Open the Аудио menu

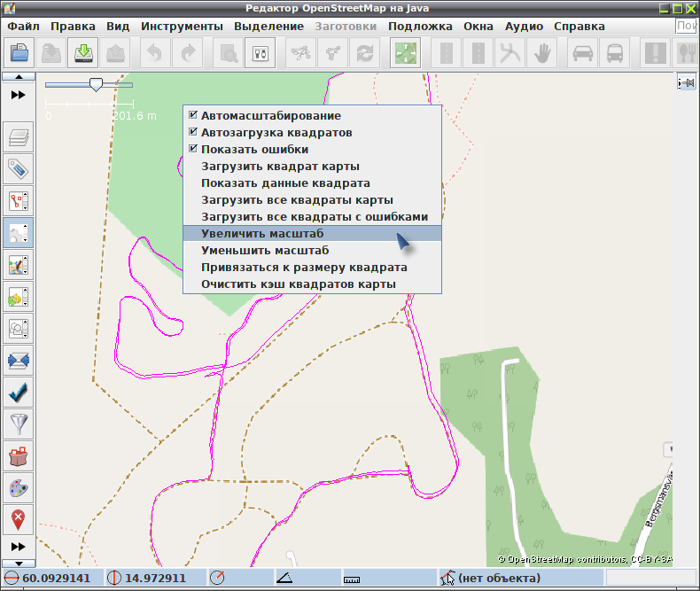click(x=524, y=27)
